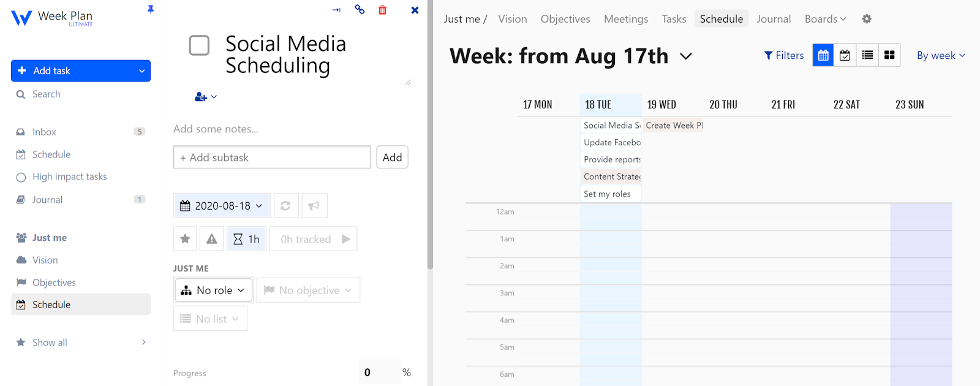Click the repeat task arrows icon

(285, 206)
